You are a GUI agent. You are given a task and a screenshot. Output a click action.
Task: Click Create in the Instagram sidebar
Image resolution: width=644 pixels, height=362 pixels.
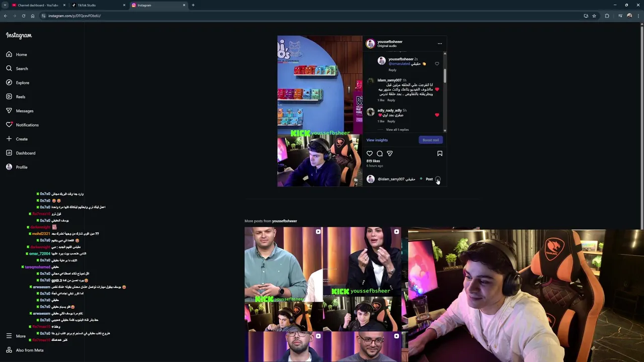tap(17, 139)
